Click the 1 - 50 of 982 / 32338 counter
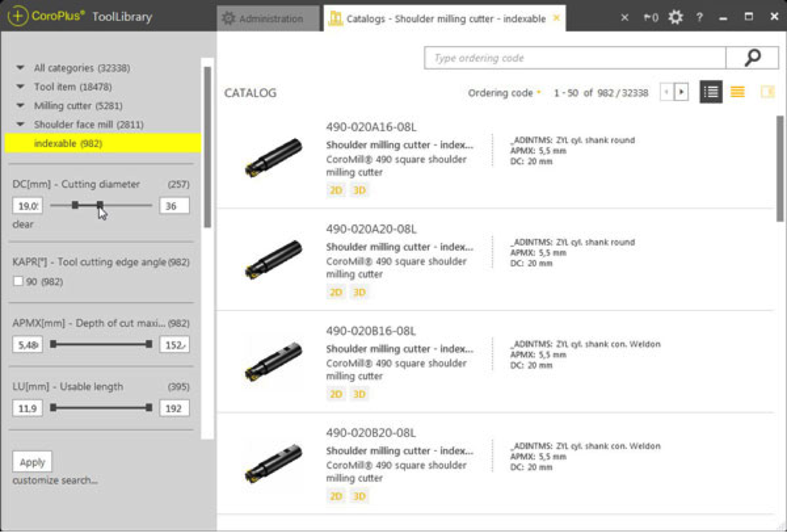Viewport: 787px width, 532px height. [601, 93]
